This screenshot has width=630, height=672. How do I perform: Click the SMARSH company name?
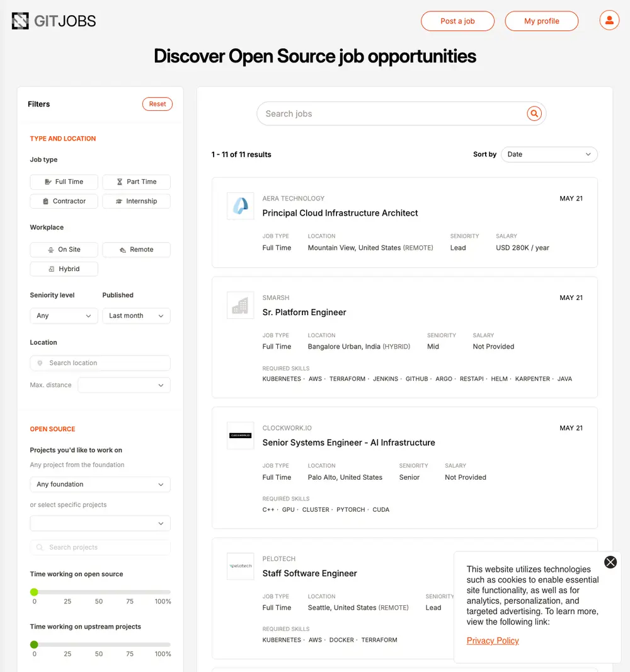pos(276,298)
